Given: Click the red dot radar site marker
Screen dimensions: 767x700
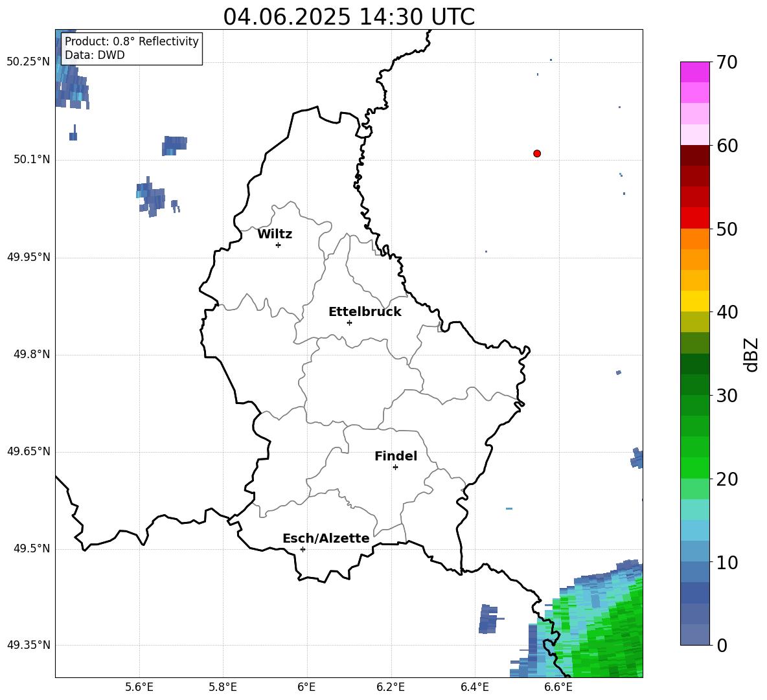Looking at the screenshot, I should (x=536, y=153).
